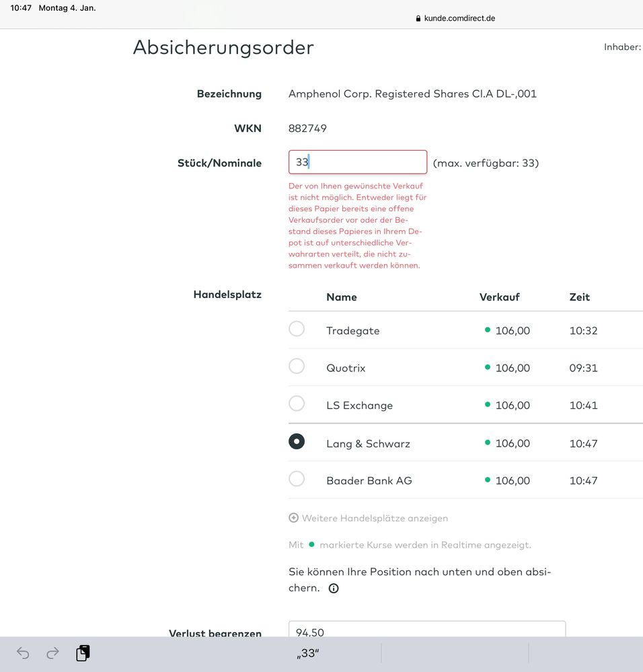Tap the undo arrow in keyboard bar
The width and height of the screenshot is (643, 672).
pos(23,653)
